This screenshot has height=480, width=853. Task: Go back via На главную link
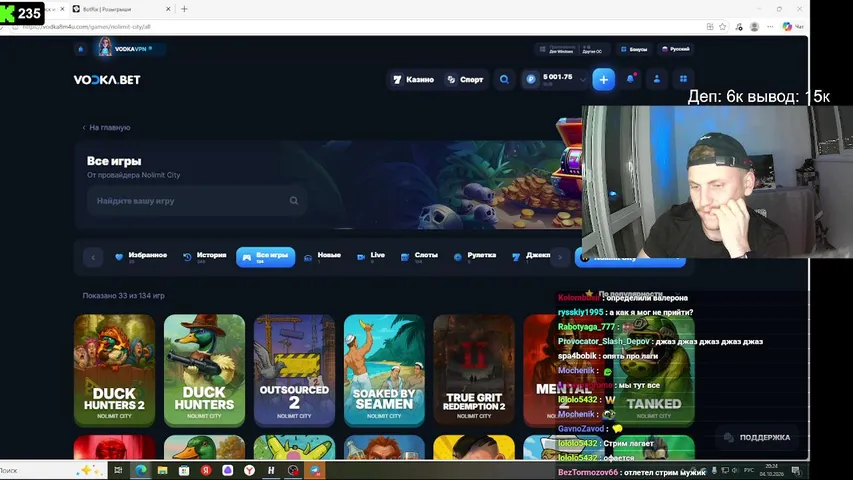tap(106, 127)
